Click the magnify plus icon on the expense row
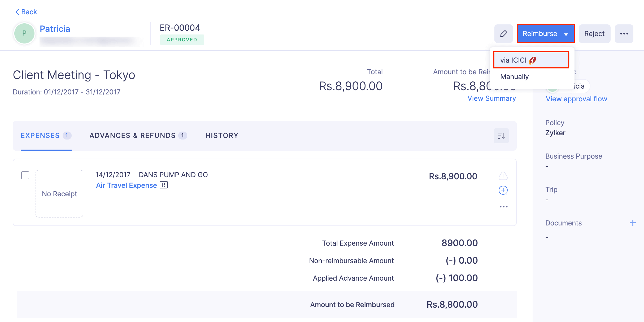 503,190
